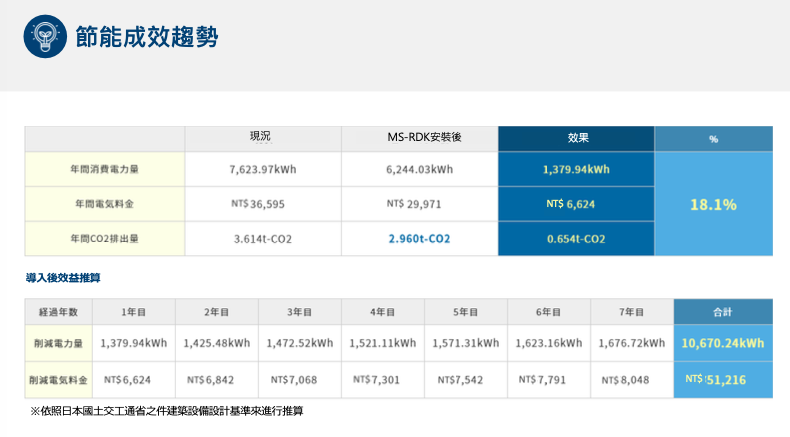
Task: Click the lightbulb icon beside the title
Action: pos(44,37)
